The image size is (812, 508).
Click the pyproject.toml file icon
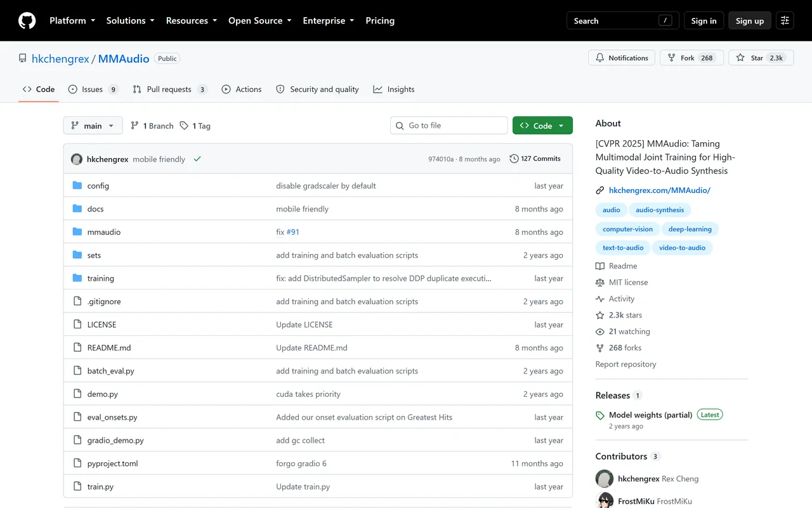[77, 464]
